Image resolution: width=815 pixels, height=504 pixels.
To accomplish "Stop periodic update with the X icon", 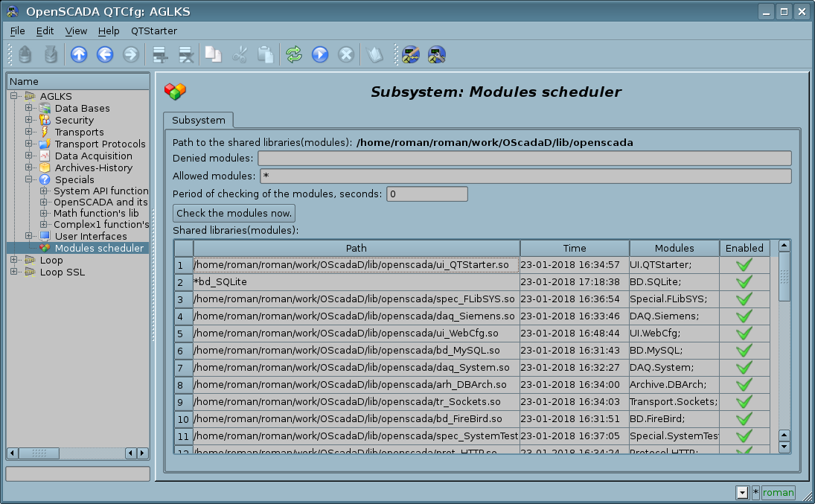I will point(346,54).
